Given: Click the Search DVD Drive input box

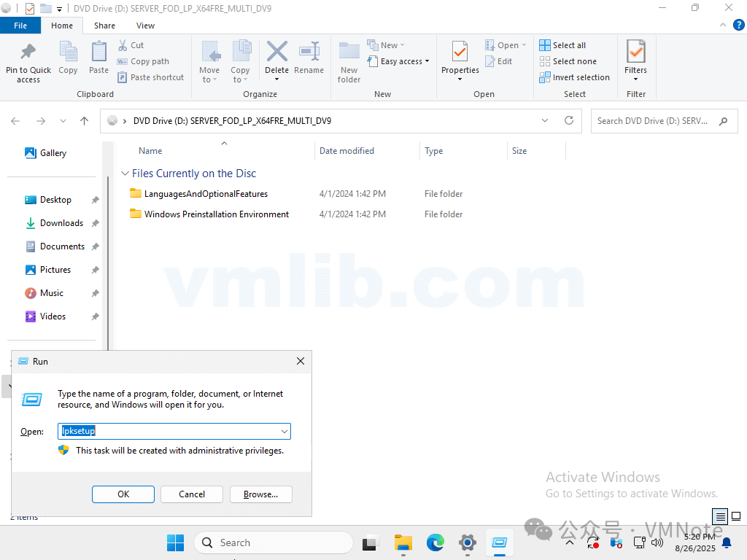Looking at the screenshot, I should (x=653, y=121).
